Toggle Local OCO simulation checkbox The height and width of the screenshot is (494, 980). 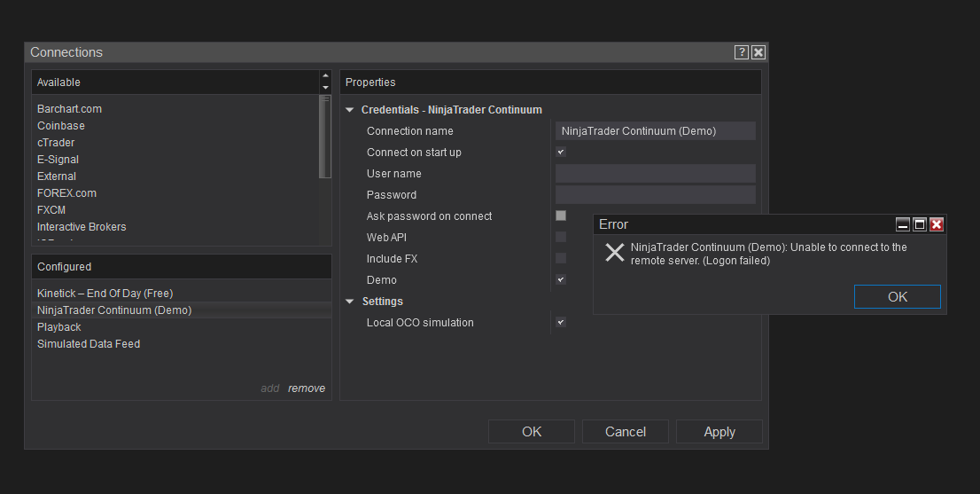point(561,322)
